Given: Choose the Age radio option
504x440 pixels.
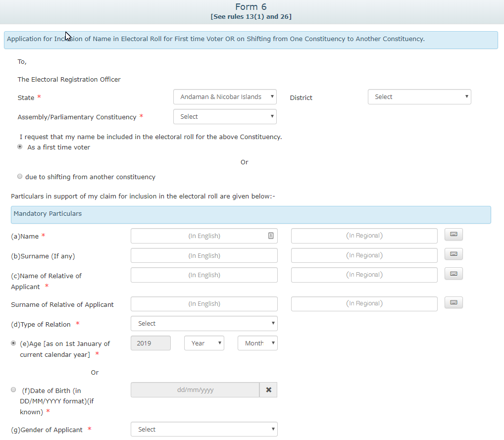Looking at the screenshot, I should 13,343.
